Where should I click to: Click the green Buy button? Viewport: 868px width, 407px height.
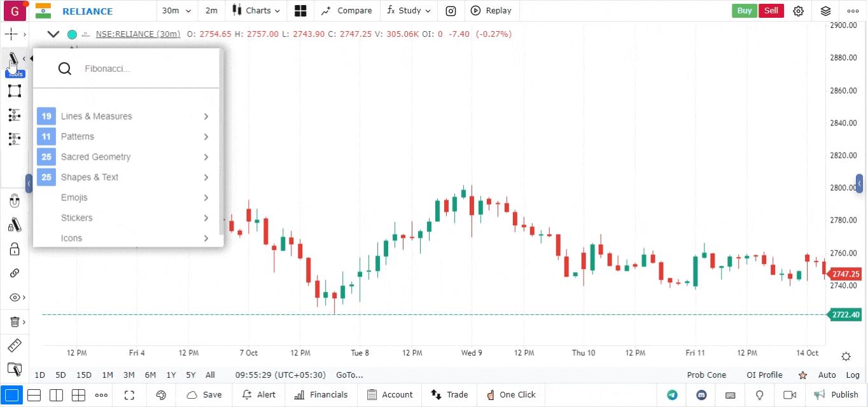pos(744,11)
